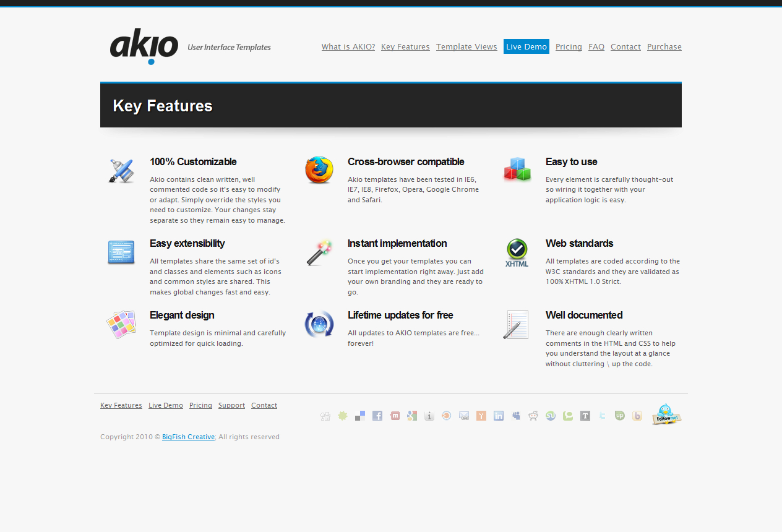The height and width of the screenshot is (532, 782).
Task: Click the orange circle share icon
Action: click(x=447, y=416)
